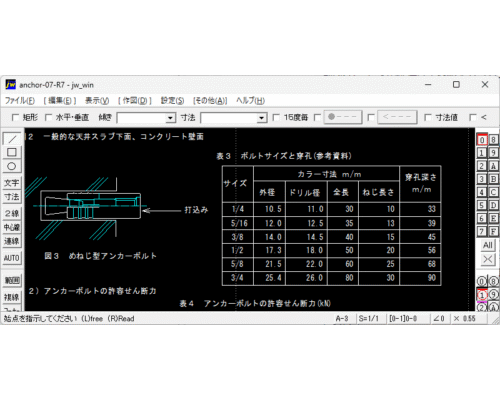Choose the 2線 double-line tool
This screenshot has height=400, width=500.
tap(12, 213)
